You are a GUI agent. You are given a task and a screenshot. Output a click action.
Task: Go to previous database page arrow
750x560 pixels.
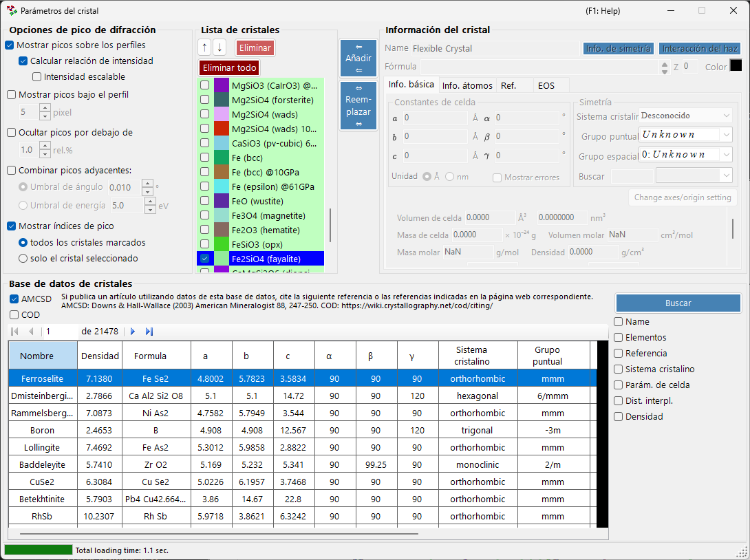click(x=31, y=331)
